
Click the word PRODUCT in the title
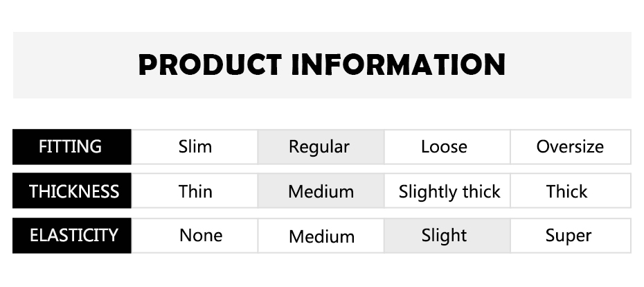coord(209,64)
